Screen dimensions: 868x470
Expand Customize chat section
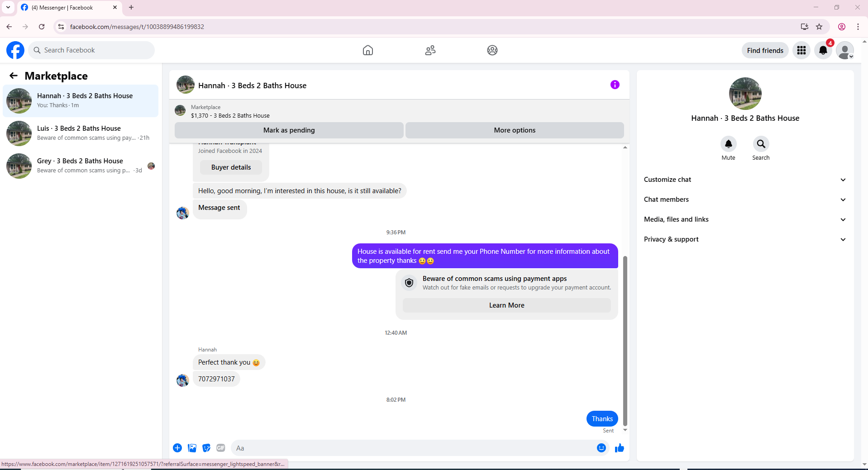(x=745, y=180)
